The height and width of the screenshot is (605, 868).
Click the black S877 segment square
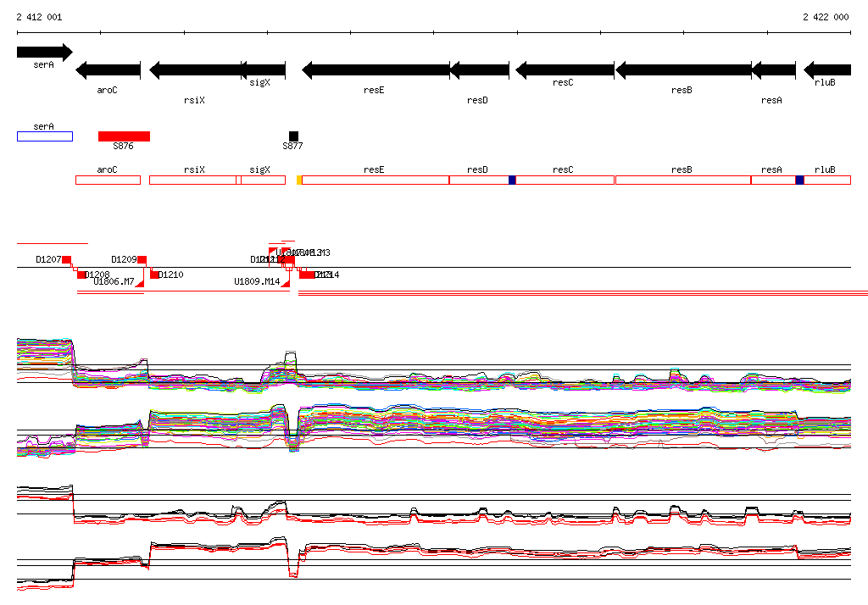click(x=293, y=136)
